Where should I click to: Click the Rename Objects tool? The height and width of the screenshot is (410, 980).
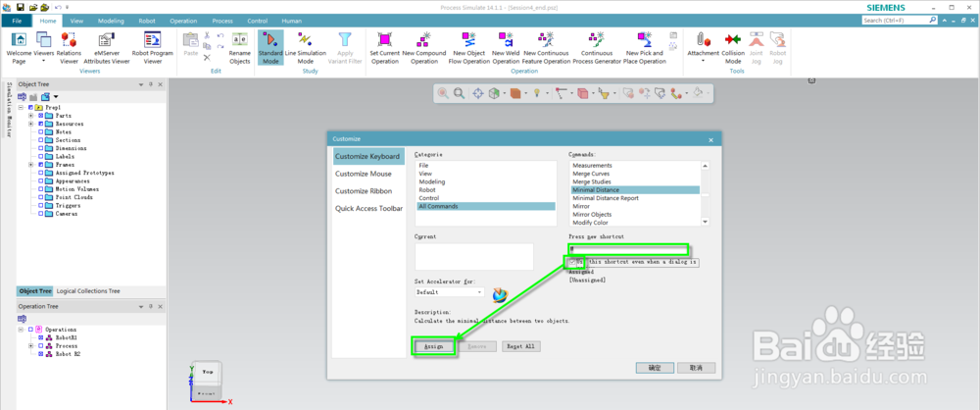239,48
